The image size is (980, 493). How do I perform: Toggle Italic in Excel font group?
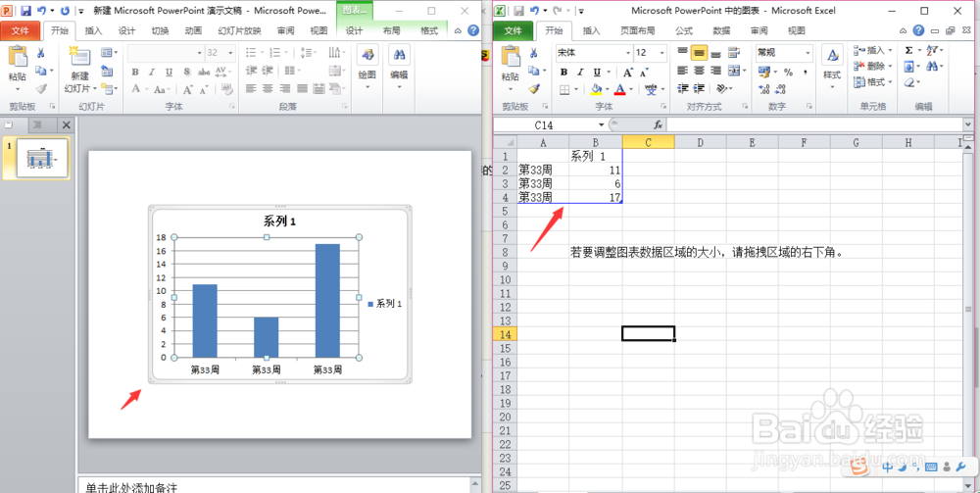(580, 73)
